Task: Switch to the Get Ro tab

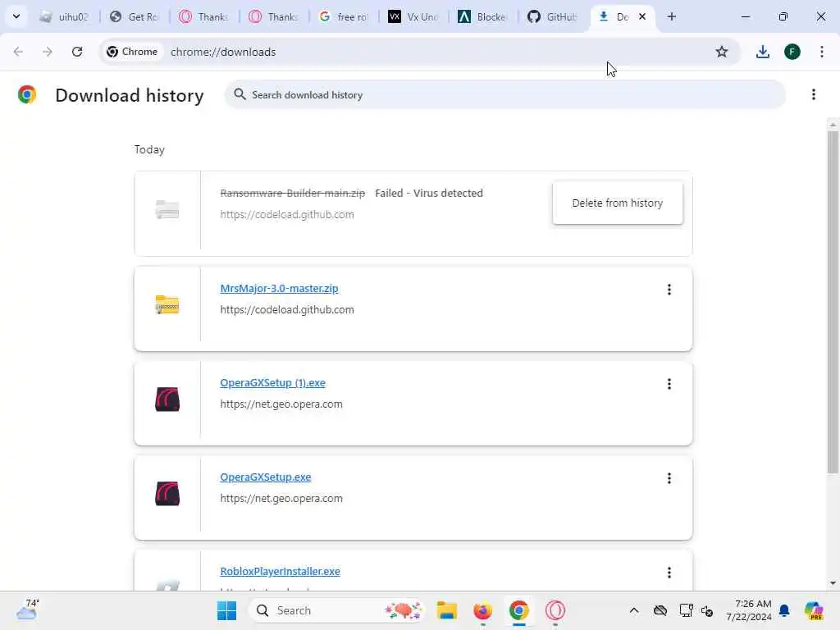Action: click(x=135, y=16)
